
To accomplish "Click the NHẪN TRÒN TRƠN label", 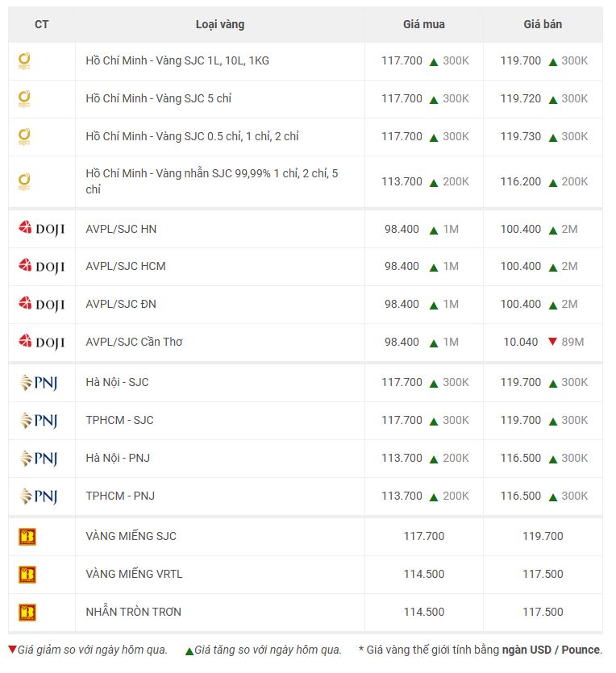I will click(133, 611).
